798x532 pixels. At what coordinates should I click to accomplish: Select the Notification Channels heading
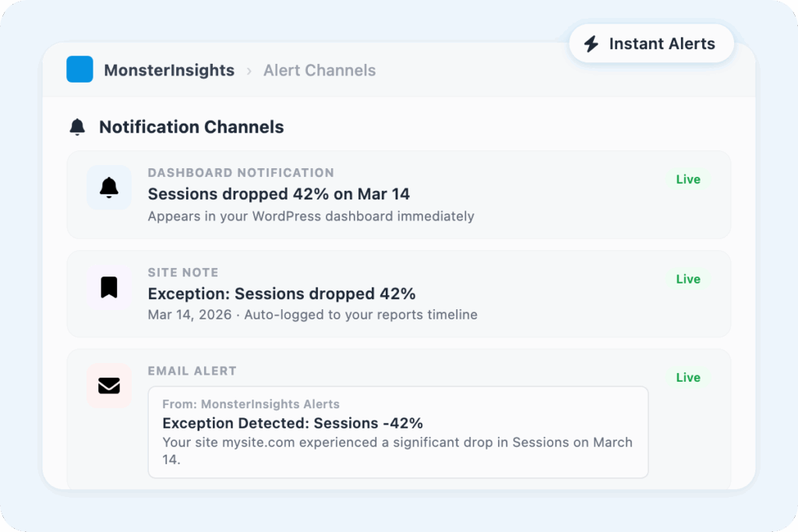point(191,127)
